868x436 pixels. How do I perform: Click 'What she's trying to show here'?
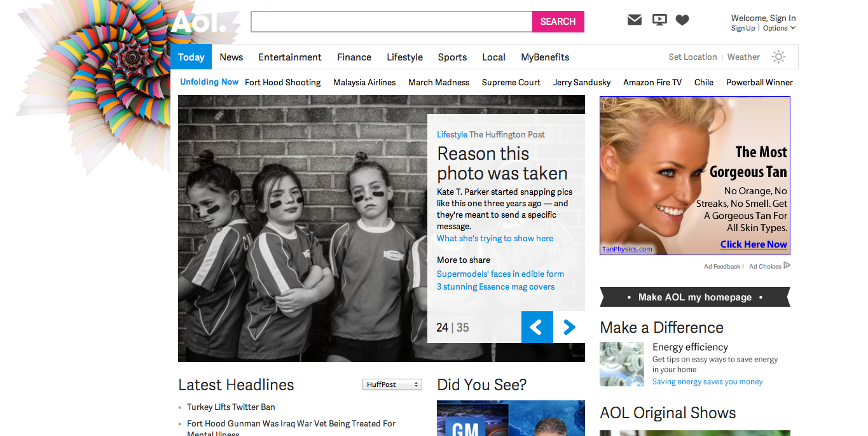pyautogui.click(x=495, y=238)
